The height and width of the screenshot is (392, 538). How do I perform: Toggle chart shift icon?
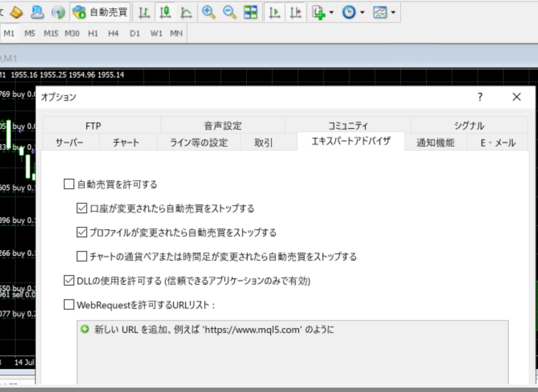[295, 12]
